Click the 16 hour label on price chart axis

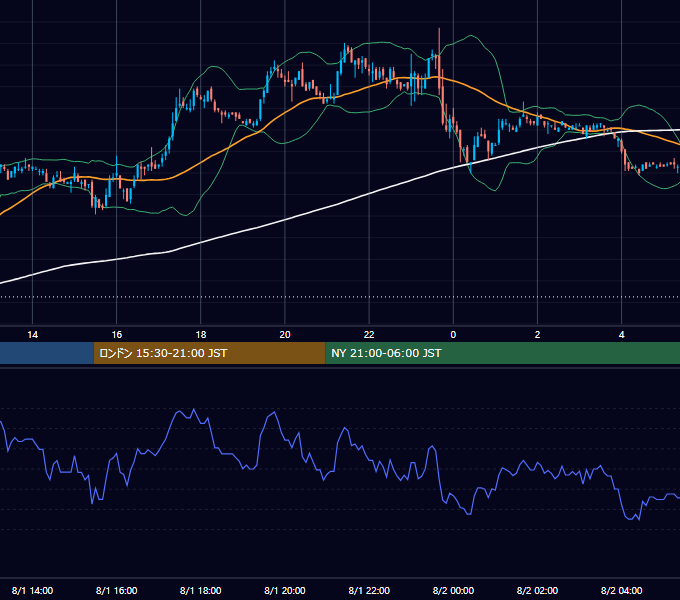pos(117,335)
